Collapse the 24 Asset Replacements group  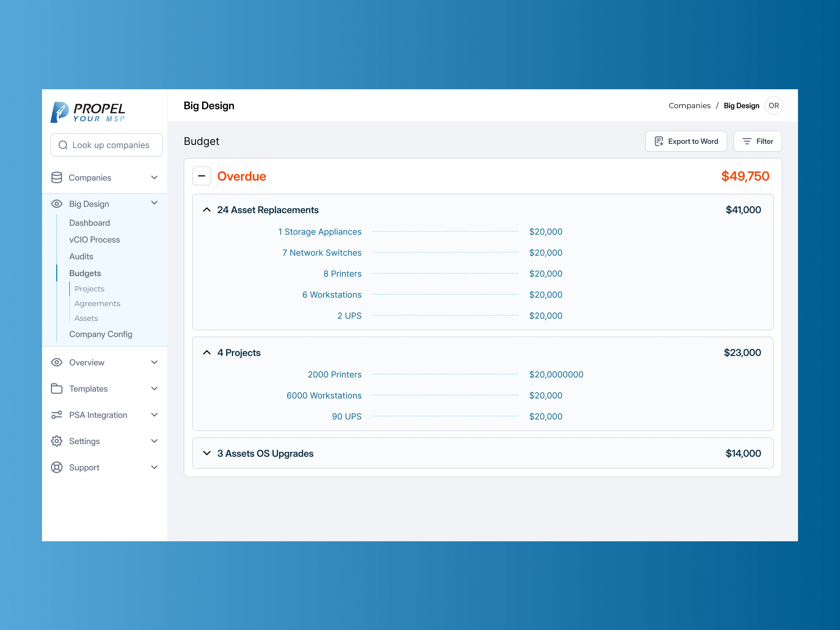coord(207,210)
